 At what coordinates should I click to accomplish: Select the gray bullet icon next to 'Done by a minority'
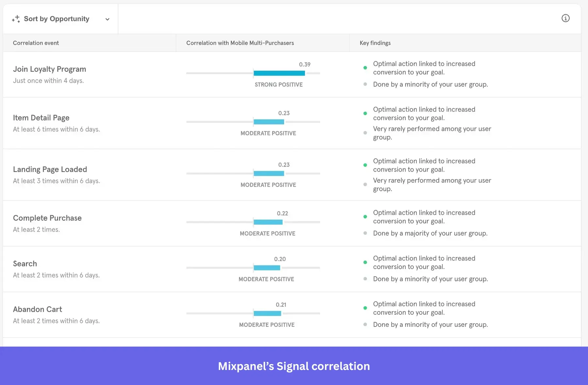coord(365,84)
